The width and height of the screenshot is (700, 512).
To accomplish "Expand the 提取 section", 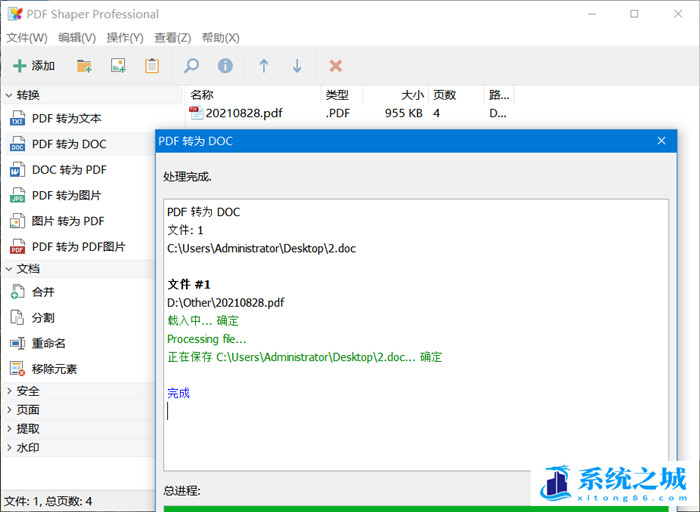I will click(8, 429).
